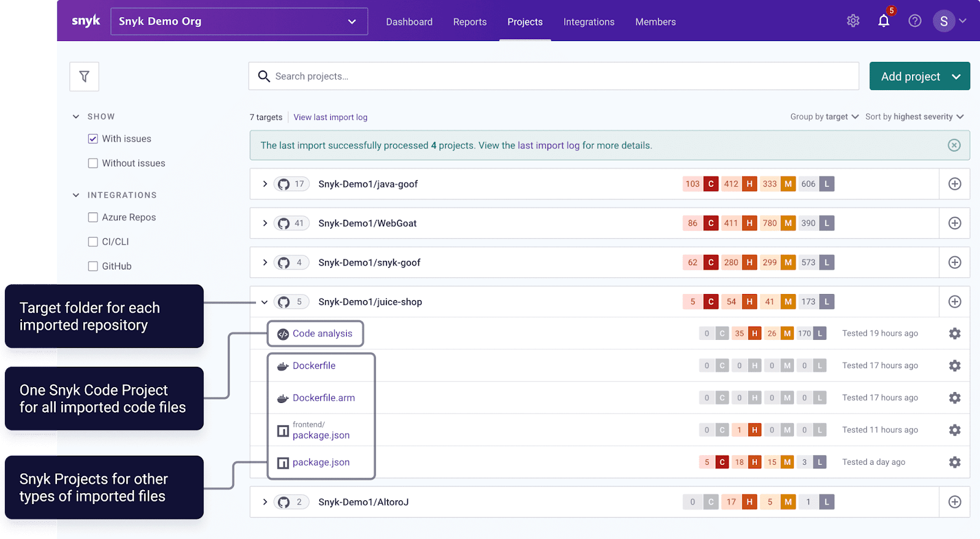Dismiss the import success banner
Image resolution: width=980 pixels, height=539 pixels.
(954, 145)
